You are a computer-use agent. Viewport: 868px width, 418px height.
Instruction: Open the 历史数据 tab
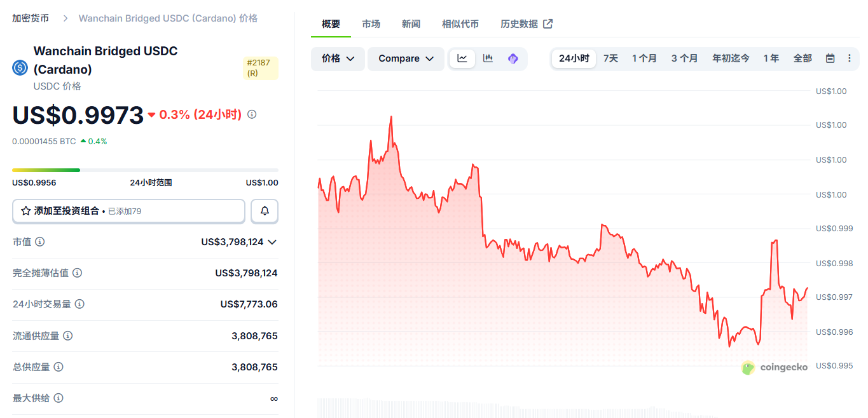[527, 24]
